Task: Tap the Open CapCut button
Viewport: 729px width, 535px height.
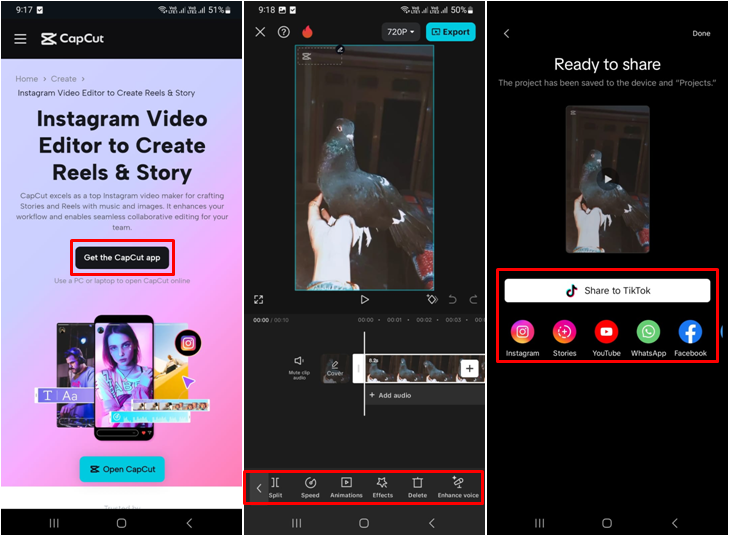Action: click(122, 469)
